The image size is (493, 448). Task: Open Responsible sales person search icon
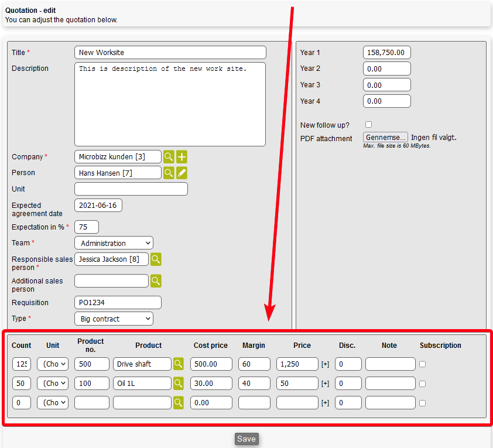[x=156, y=259]
